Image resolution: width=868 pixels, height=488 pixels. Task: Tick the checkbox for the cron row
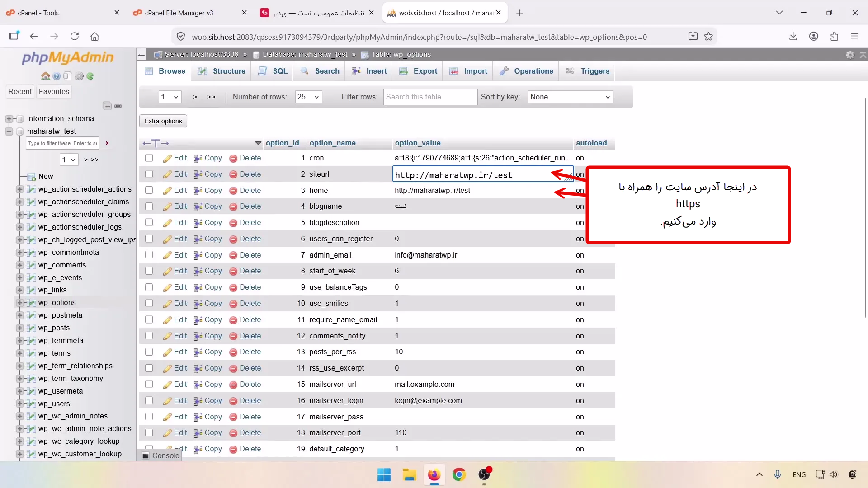point(149,158)
